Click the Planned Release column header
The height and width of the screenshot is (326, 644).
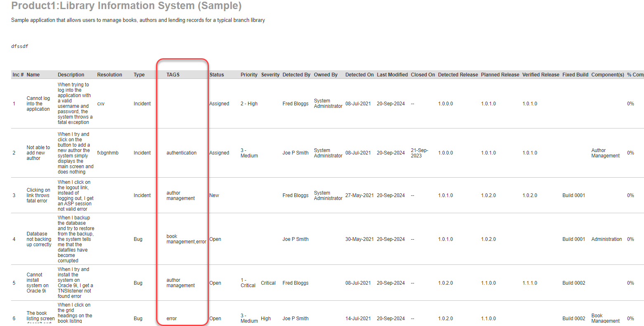[x=500, y=75]
